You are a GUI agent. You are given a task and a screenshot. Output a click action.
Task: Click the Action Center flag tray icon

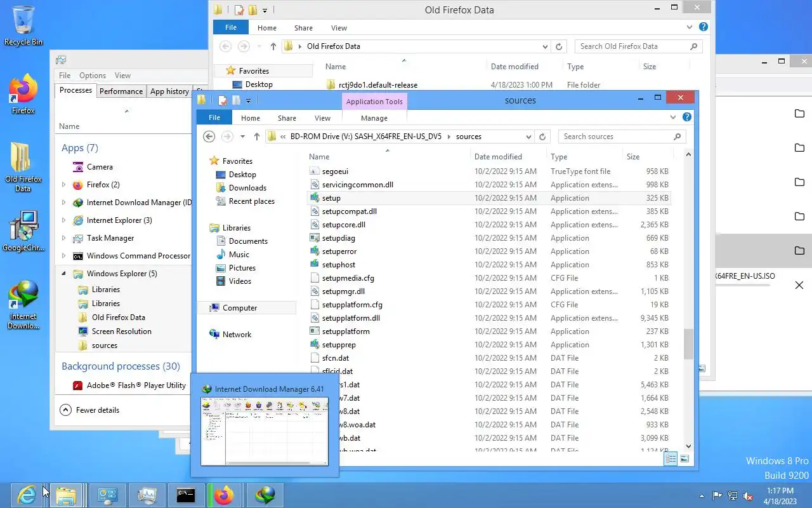(717, 496)
